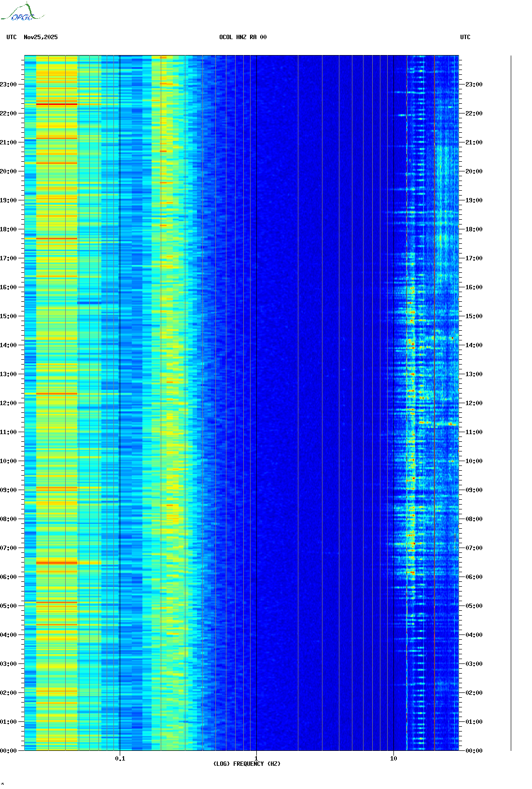Screen dimensions: 532x789
Task: Select the 00:00 time label on right axis
Action: coord(474,751)
